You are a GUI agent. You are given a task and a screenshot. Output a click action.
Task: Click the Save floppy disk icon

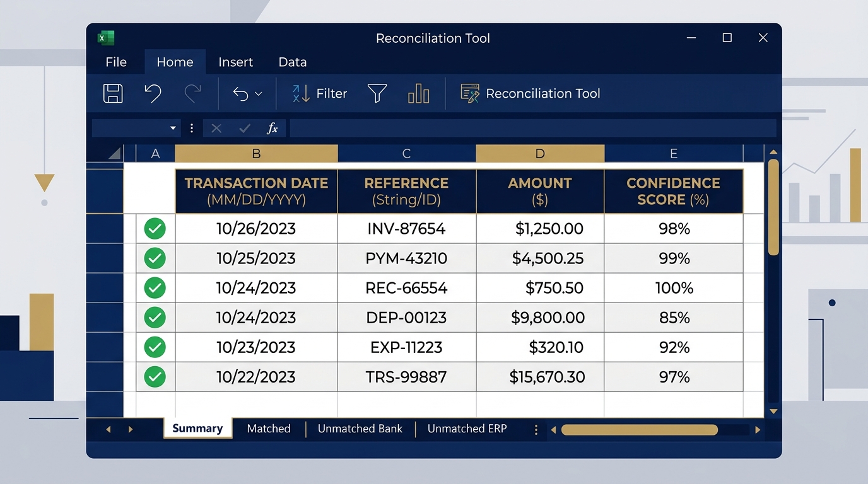click(113, 93)
